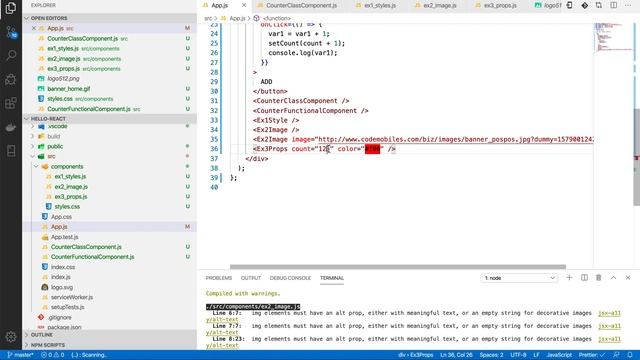Image resolution: width=640 pixels, height=360 pixels.
Task: Open logo512.png in Open Editors
Action: pyautogui.click(x=63, y=78)
